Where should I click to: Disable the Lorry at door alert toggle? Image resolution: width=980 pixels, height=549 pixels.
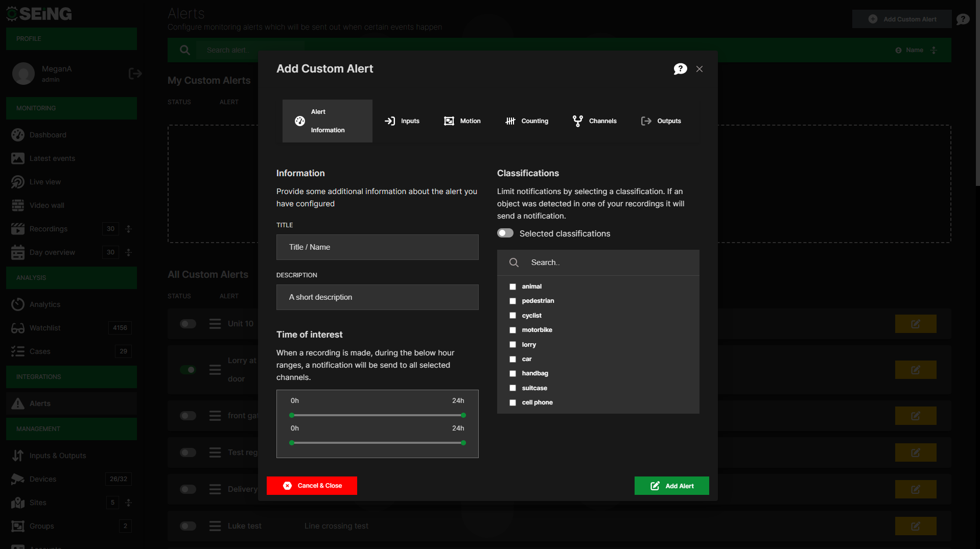point(189,369)
